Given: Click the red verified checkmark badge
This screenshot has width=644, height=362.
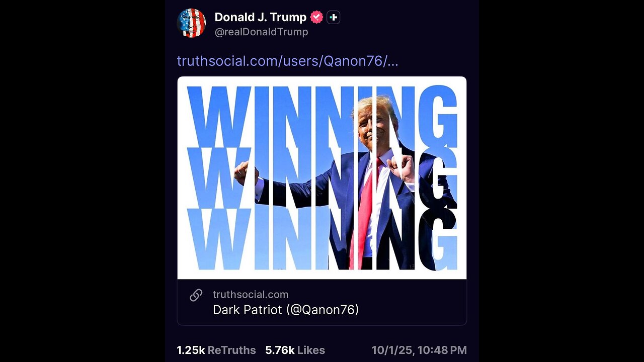Looking at the screenshot, I should pos(316,17).
